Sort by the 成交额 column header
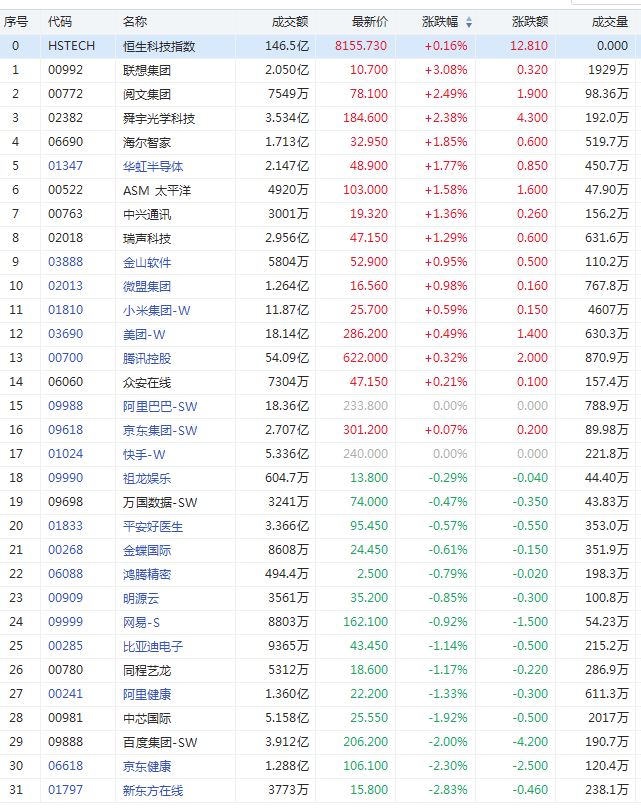Image resolution: width=641 pixels, height=811 pixels. tap(290, 22)
